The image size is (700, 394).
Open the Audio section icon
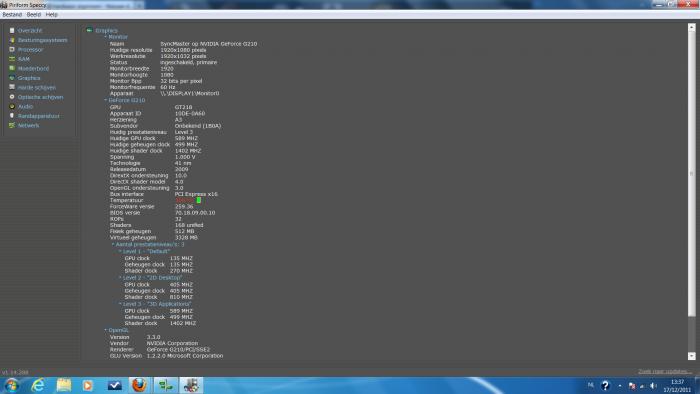pyautogui.click(x=12, y=106)
